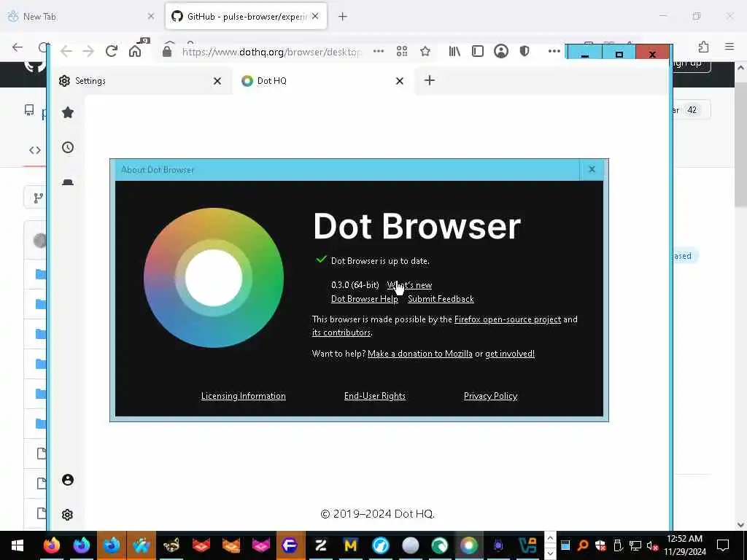Open the Library bookshelf icon
The width and height of the screenshot is (747, 560).
(454, 51)
